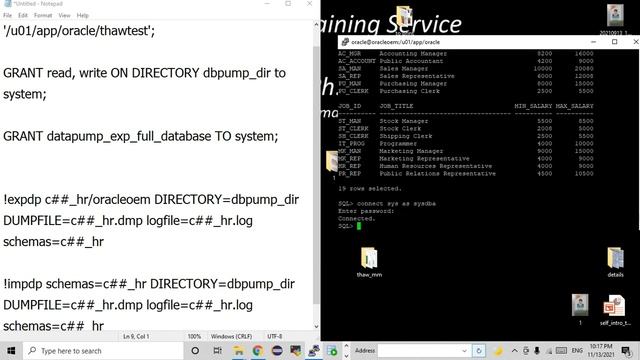Open Google Chrome from taskbar
Viewport: 640px width, 360px height.
pos(258,351)
